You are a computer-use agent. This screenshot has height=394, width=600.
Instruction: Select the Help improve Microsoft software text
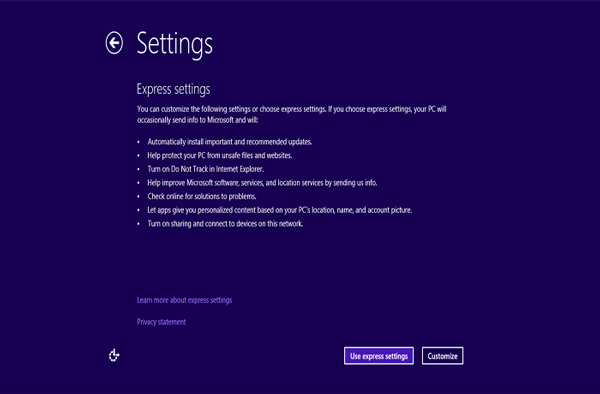coord(262,183)
